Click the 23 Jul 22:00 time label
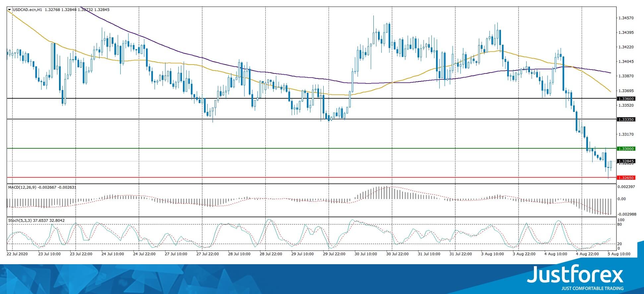 point(81,254)
